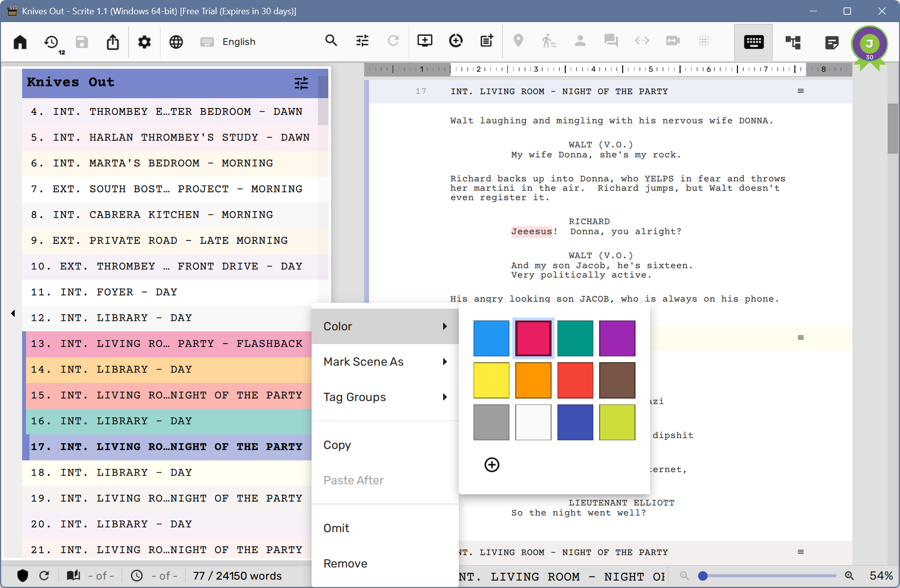This screenshot has width=900, height=588.
Task: Open the Tag Groups submenu
Action: point(385,397)
